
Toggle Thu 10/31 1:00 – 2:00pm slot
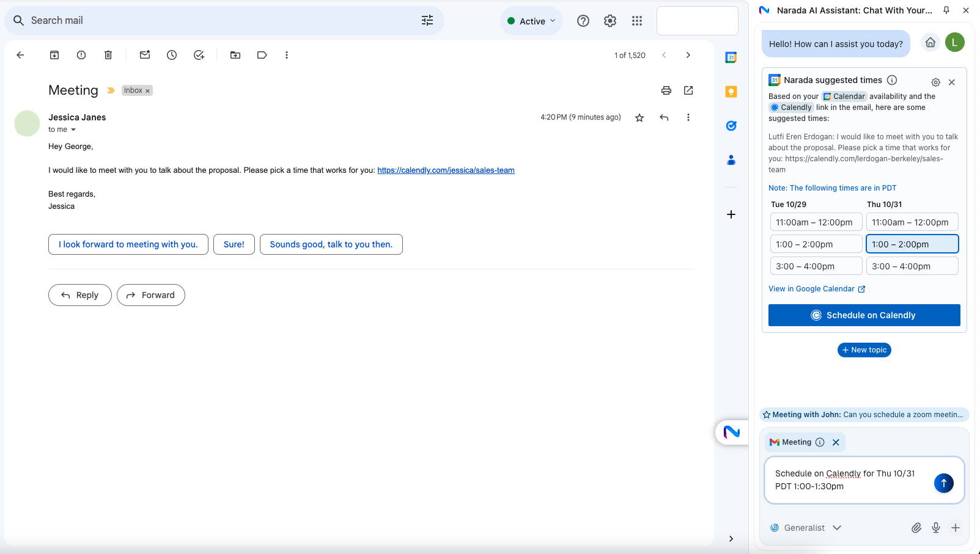[x=912, y=244]
